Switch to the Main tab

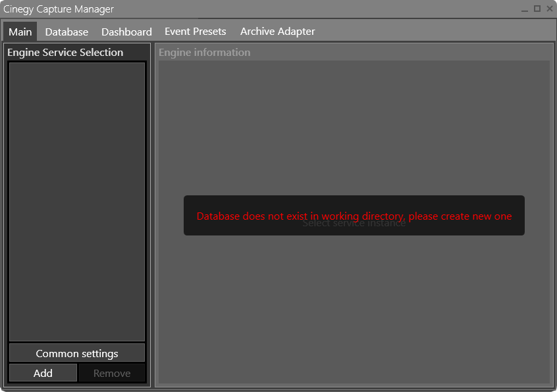pyautogui.click(x=20, y=32)
